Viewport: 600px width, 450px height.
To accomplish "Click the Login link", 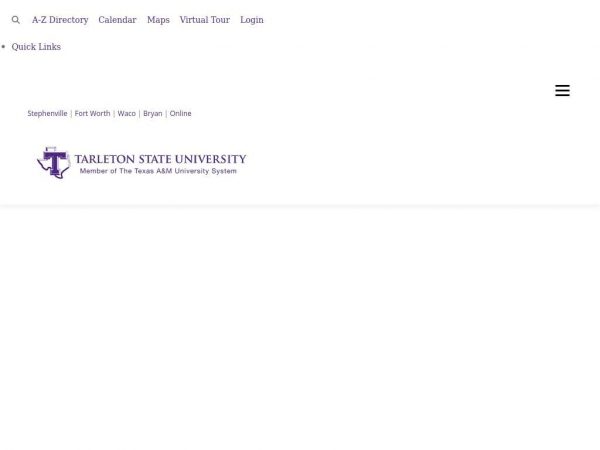I will coord(252,20).
